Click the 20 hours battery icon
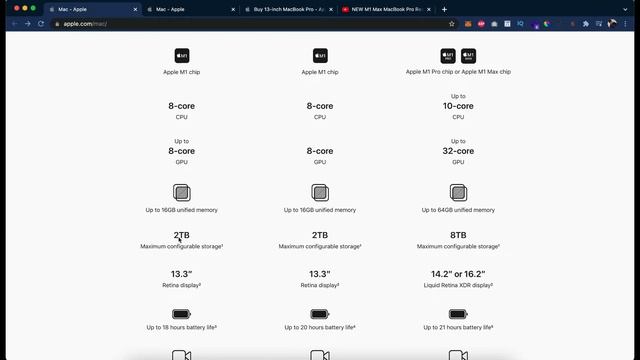Image resolution: width=640 pixels, height=360 pixels. coord(320,314)
